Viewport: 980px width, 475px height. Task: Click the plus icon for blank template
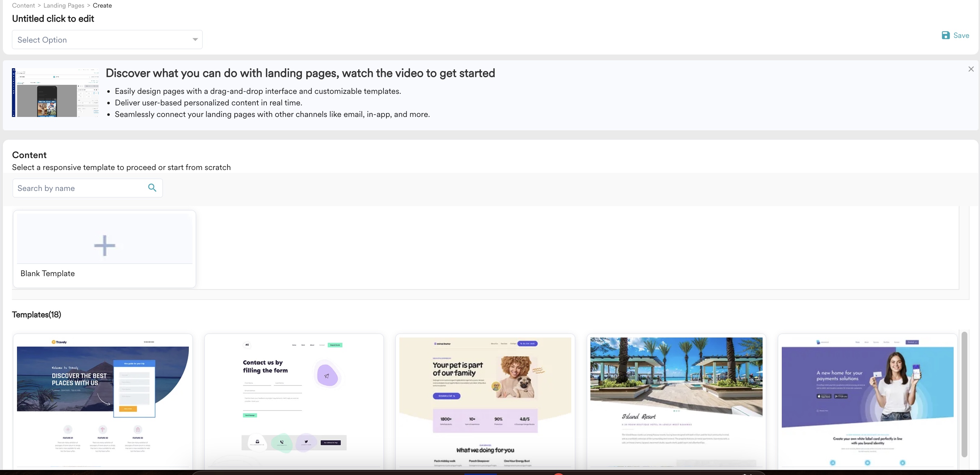105,245
